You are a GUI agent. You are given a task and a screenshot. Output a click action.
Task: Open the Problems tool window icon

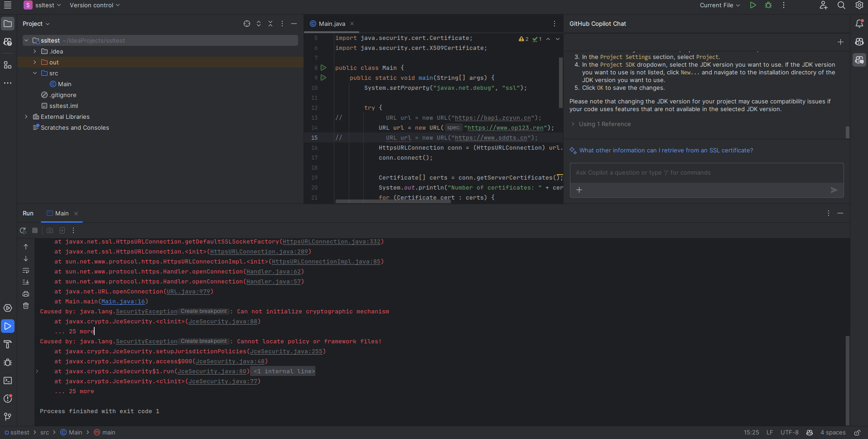8,399
